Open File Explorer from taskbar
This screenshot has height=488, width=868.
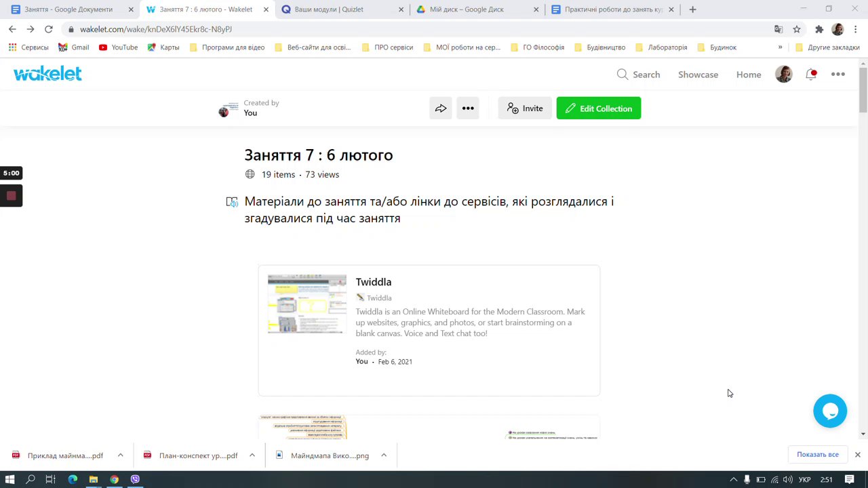point(94,479)
